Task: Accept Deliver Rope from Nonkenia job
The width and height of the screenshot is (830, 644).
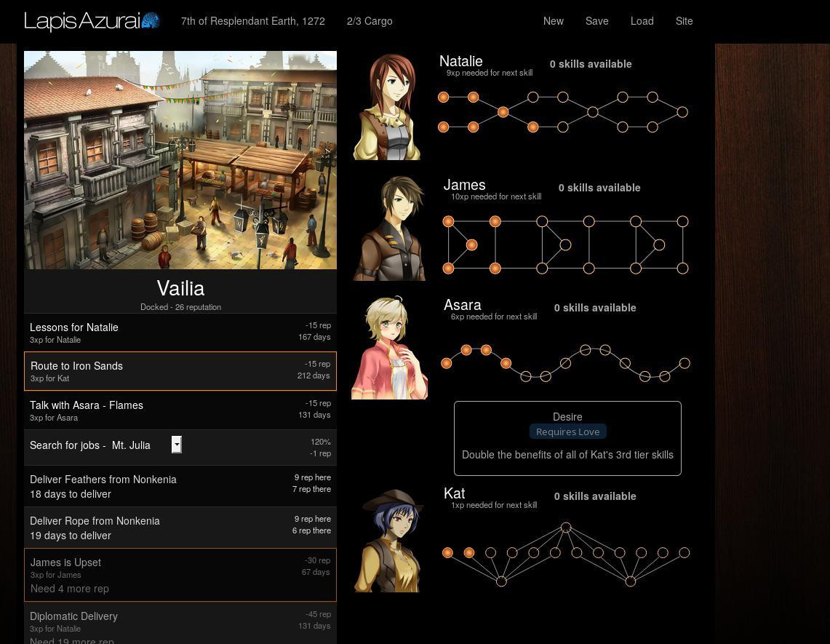Action: coord(180,528)
